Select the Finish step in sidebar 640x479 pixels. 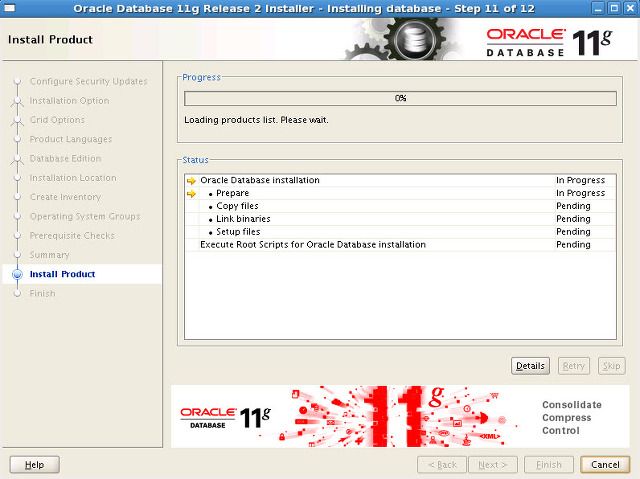pos(42,293)
